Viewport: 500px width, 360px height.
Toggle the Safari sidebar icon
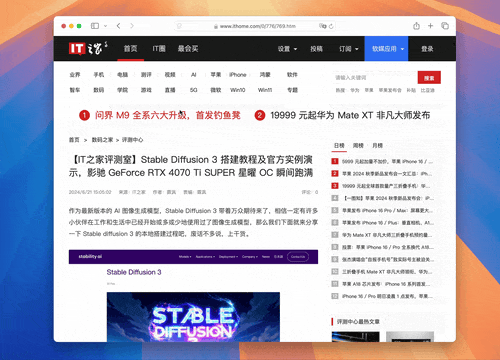click(95, 26)
